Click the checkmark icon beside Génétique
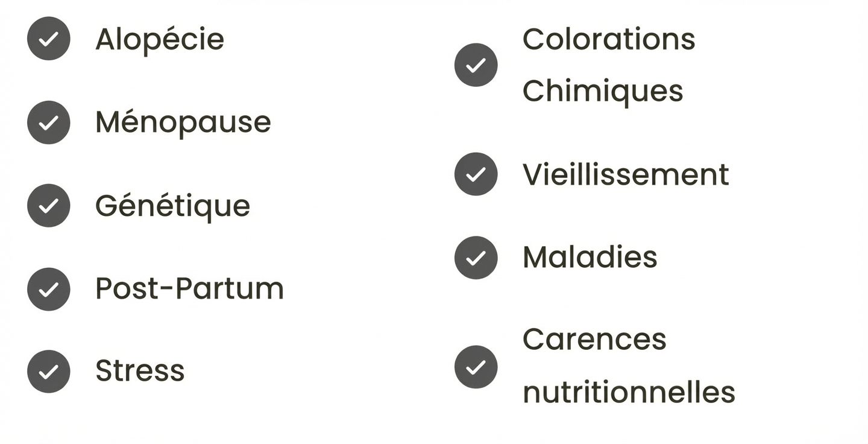868x444 pixels. pos(49,206)
